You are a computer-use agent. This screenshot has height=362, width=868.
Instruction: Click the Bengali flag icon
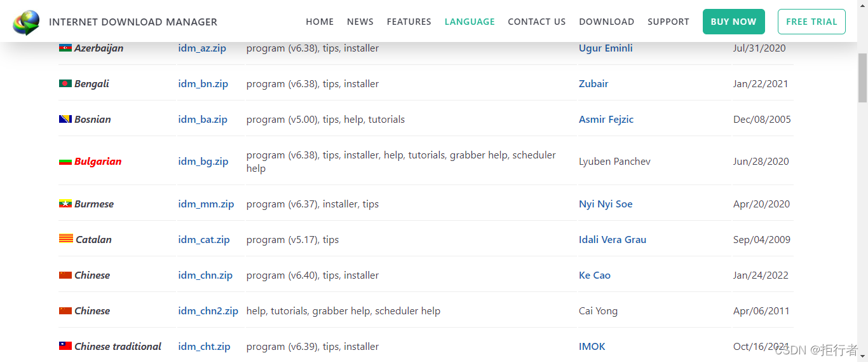click(65, 83)
